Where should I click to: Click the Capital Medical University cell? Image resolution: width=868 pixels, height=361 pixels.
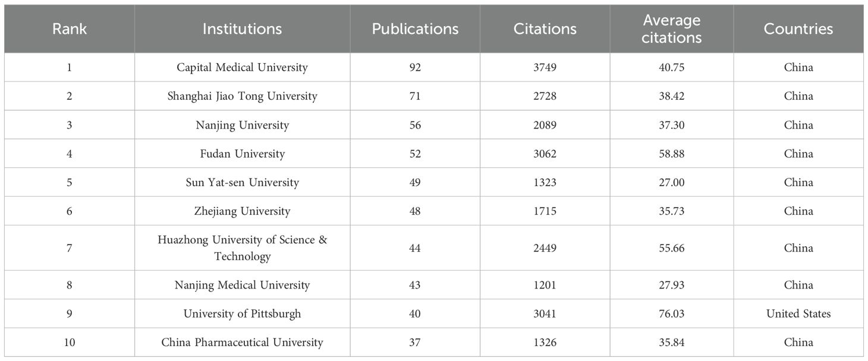pos(242,67)
